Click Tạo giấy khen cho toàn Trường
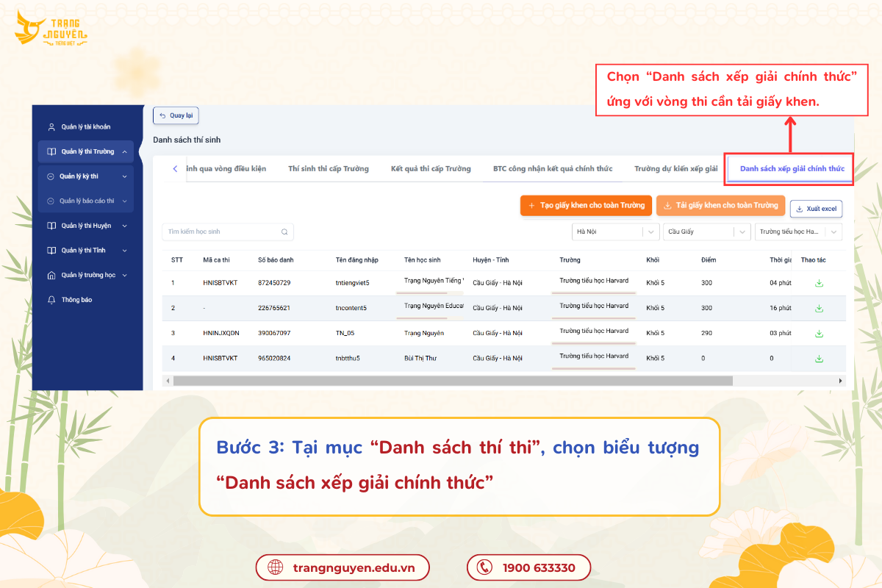 point(586,206)
